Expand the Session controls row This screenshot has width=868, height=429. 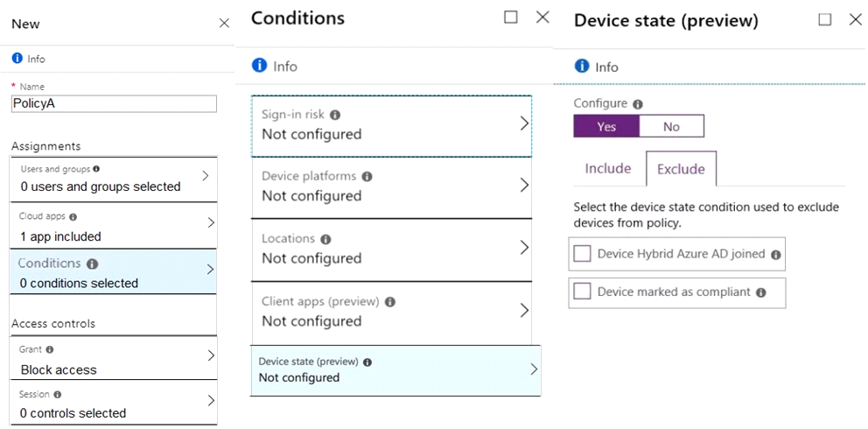(x=114, y=404)
